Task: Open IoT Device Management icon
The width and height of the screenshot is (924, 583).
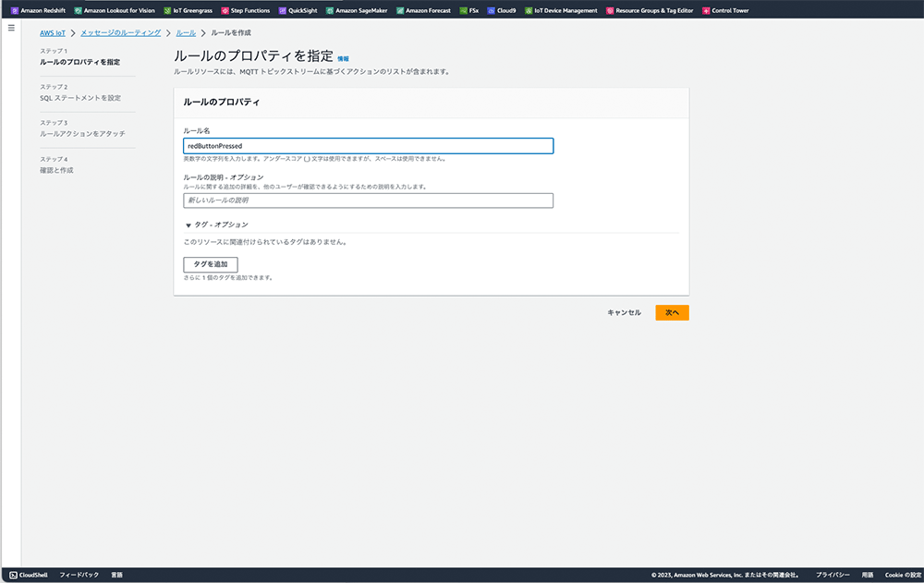Action: (529, 10)
